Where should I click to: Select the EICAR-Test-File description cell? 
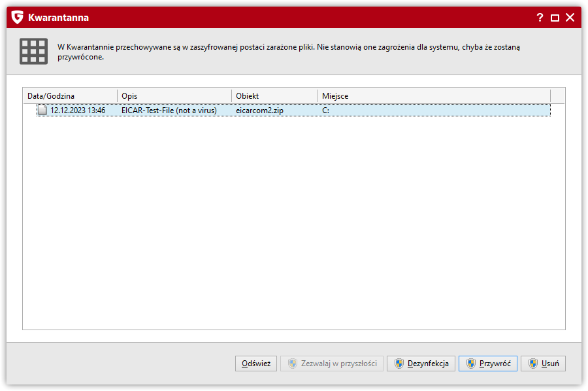169,110
